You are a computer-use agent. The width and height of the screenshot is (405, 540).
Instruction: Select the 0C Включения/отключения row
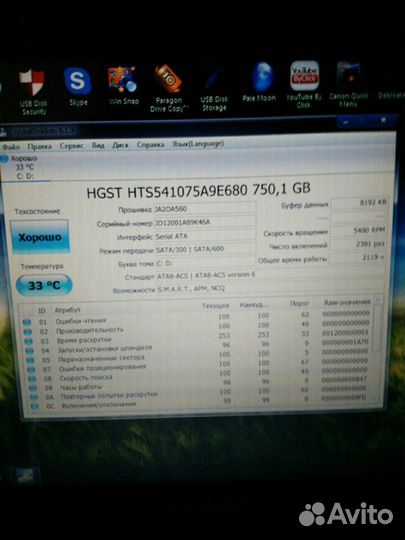201,403
